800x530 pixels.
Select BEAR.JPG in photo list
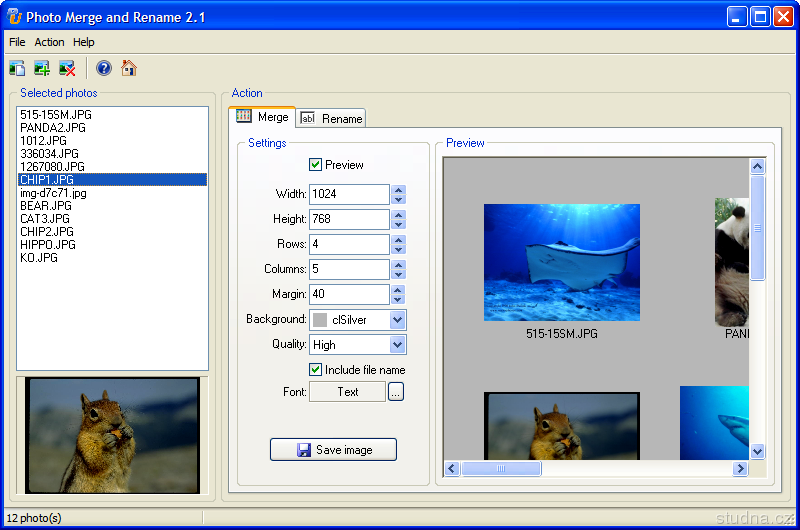pyautogui.click(x=112, y=206)
